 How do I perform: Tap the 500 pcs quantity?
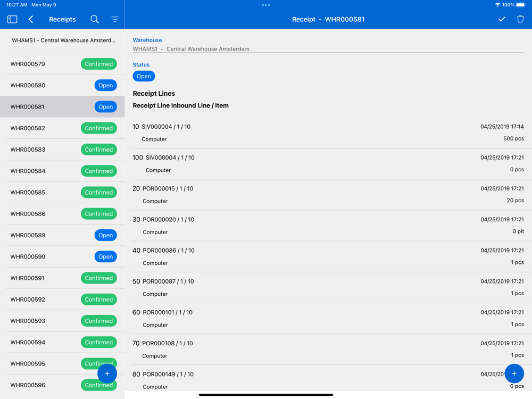pos(513,138)
